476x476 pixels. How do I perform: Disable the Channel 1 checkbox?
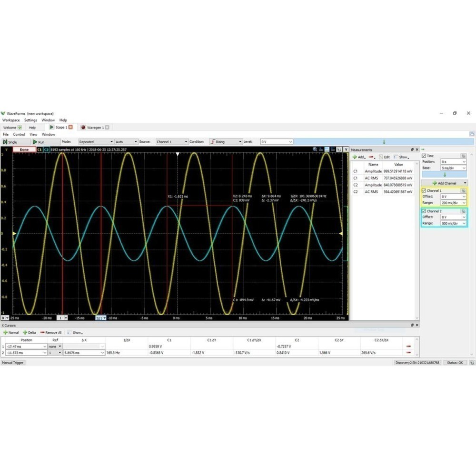[x=424, y=190]
